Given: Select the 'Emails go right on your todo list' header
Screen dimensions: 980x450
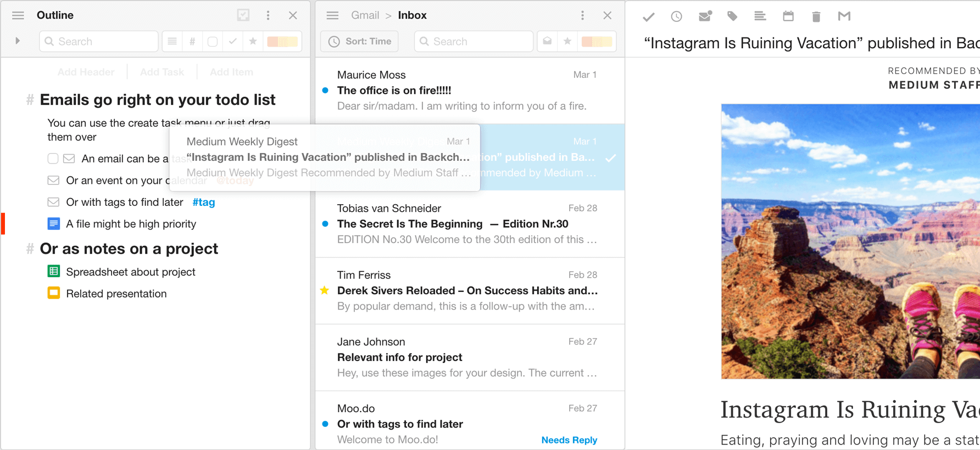Looking at the screenshot, I should click(158, 100).
